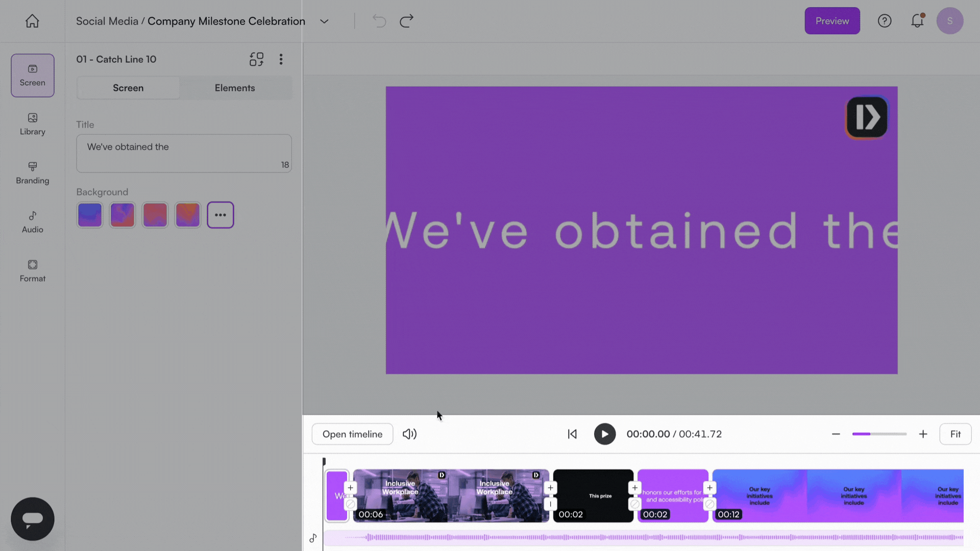980x551 pixels.
Task: Toggle the volume mute speaker icon
Action: click(409, 434)
